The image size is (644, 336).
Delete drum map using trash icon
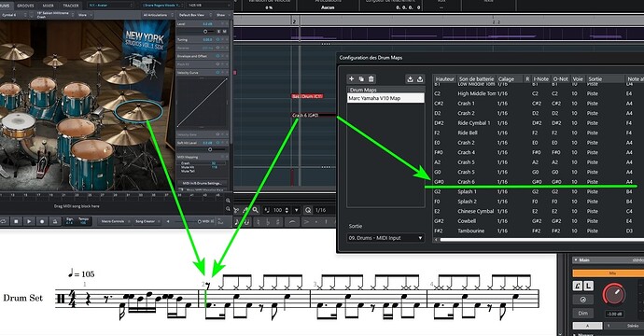[x=371, y=78]
